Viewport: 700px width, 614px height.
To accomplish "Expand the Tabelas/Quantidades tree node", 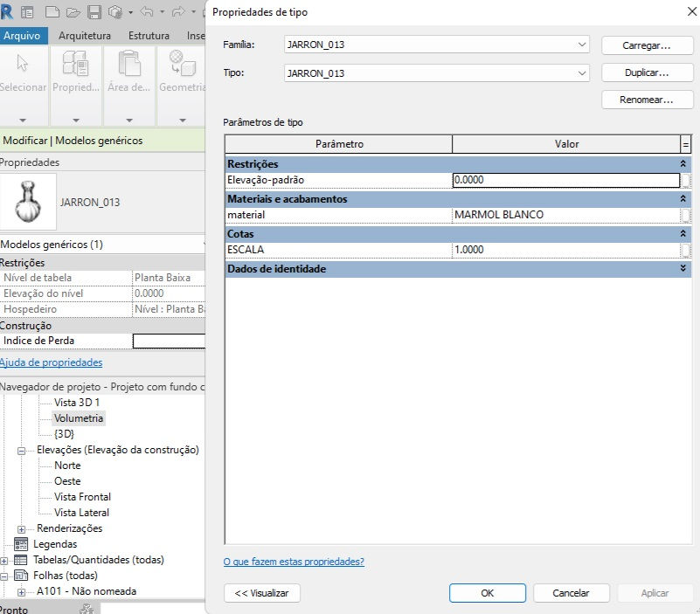I will coord(4,561).
